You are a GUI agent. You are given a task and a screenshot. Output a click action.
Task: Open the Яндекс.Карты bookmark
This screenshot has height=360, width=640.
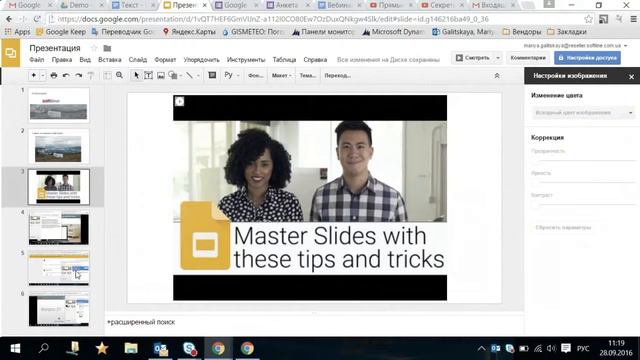(189, 32)
